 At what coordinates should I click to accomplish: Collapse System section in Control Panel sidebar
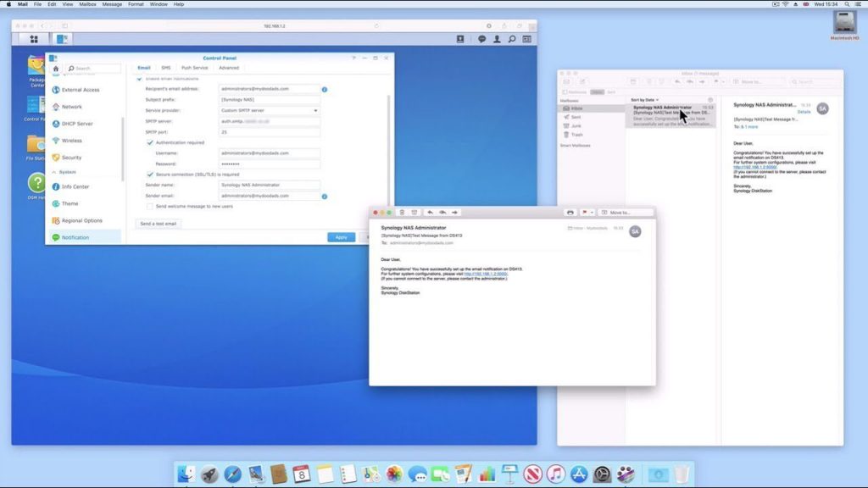pos(53,173)
